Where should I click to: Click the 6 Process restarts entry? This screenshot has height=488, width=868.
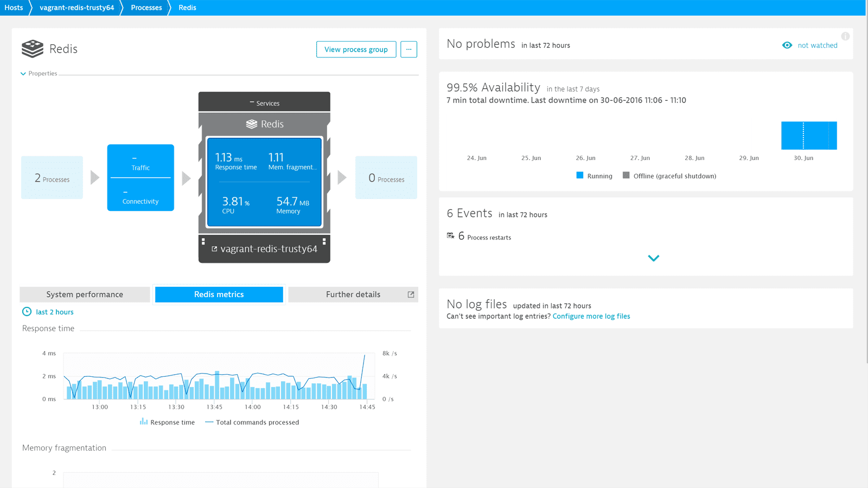(484, 236)
